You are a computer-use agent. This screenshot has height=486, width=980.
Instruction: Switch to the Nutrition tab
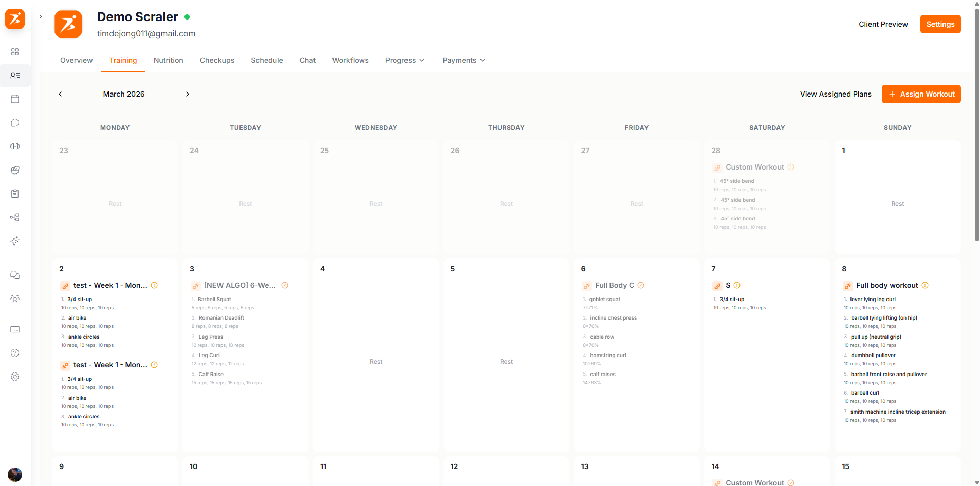(168, 60)
